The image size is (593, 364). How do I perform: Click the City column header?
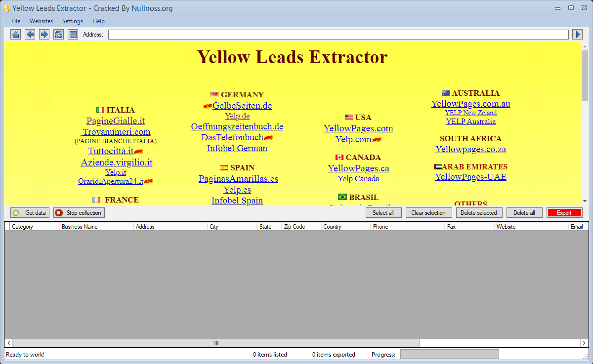pos(232,227)
